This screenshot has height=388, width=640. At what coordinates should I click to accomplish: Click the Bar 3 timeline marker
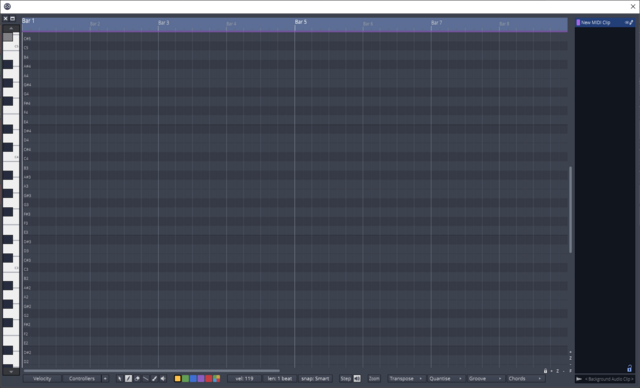163,23
